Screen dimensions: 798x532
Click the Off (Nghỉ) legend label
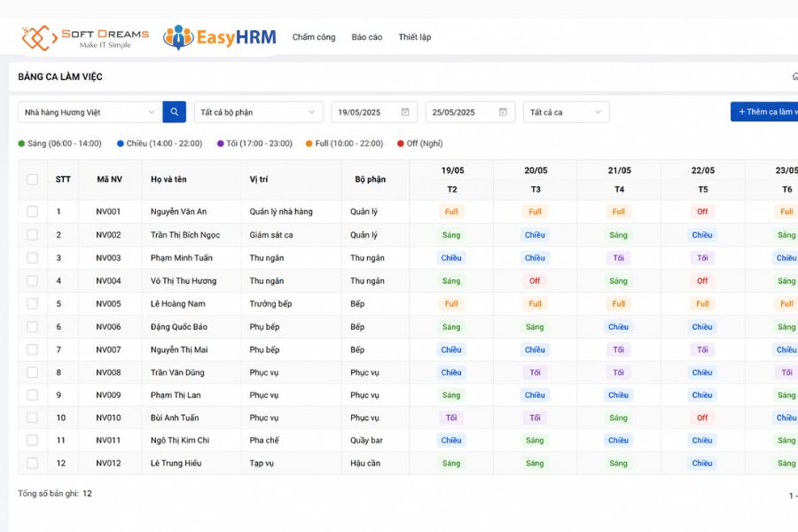pyautogui.click(x=425, y=144)
